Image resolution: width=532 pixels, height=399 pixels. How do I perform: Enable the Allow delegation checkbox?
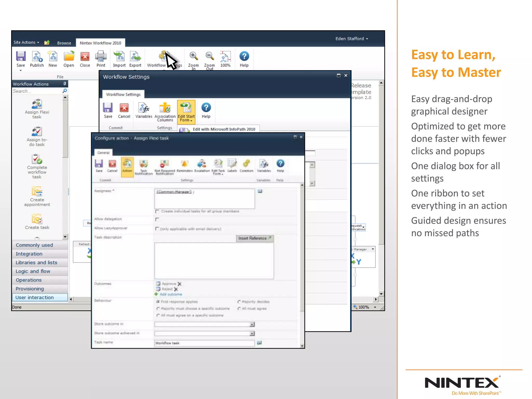(157, 220)
